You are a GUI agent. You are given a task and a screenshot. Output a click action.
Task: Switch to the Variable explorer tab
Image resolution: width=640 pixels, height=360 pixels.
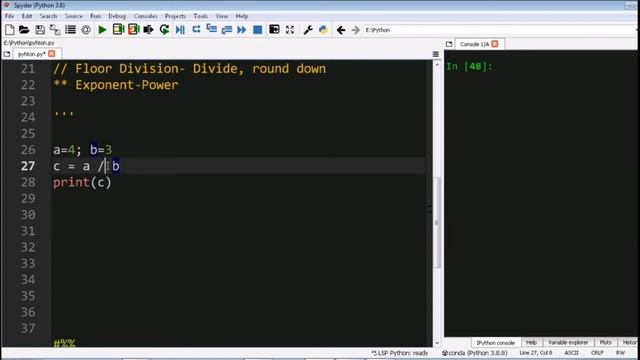568,342
